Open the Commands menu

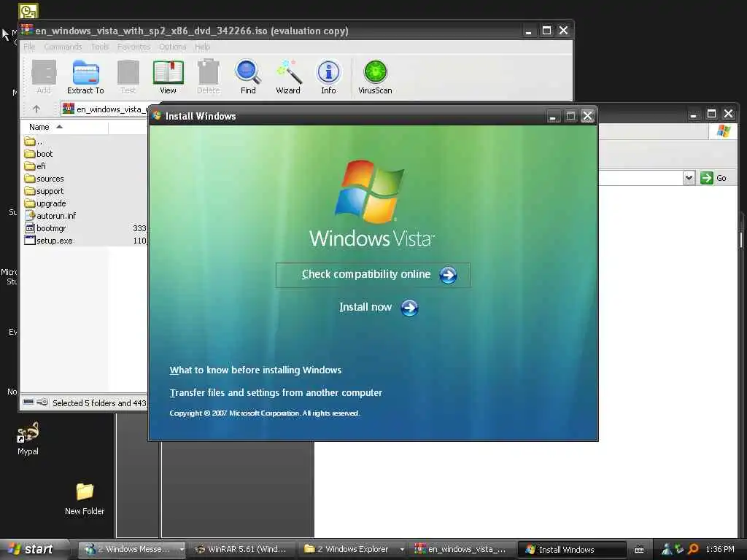[63, 47]
